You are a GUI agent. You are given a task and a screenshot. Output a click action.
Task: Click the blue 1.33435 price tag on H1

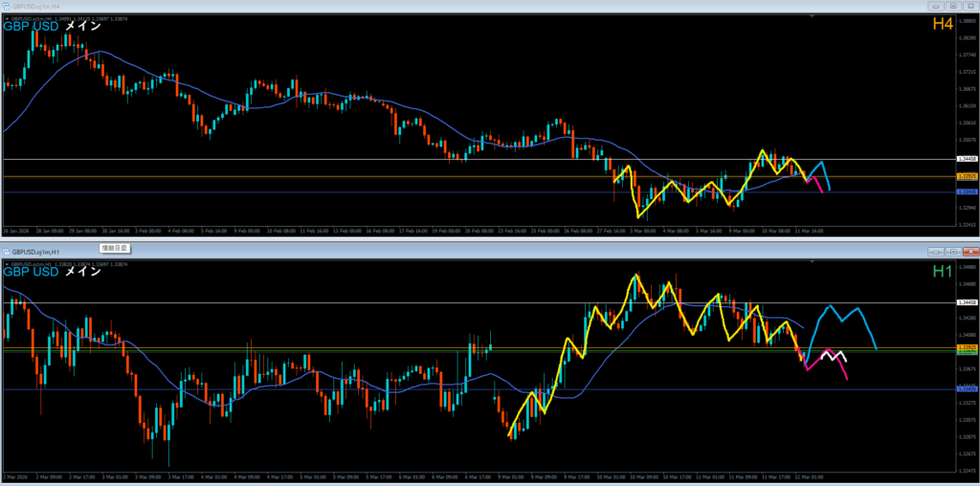point(967,389)
